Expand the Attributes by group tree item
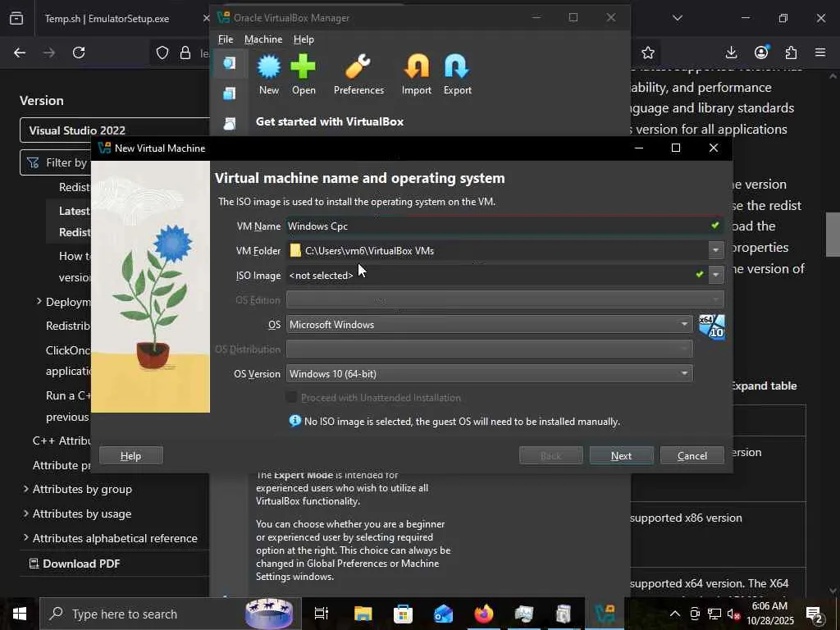Screen dimensions: 840x630 25,489
